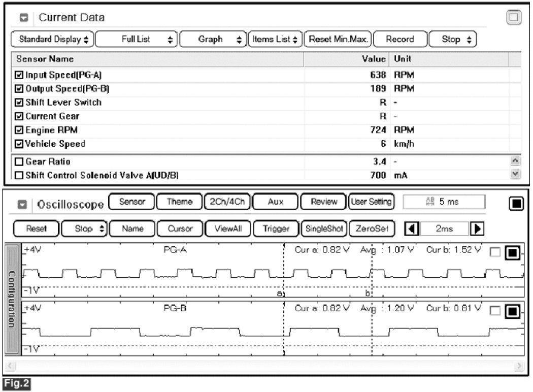Collapse the Oscilloscope panel icon
Viewport: 533px width, 392px height.
tap(23, 204)
